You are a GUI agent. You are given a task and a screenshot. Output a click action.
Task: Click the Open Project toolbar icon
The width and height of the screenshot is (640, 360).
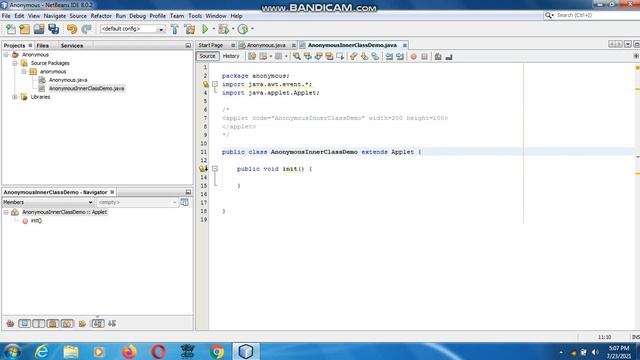point(39,29)
